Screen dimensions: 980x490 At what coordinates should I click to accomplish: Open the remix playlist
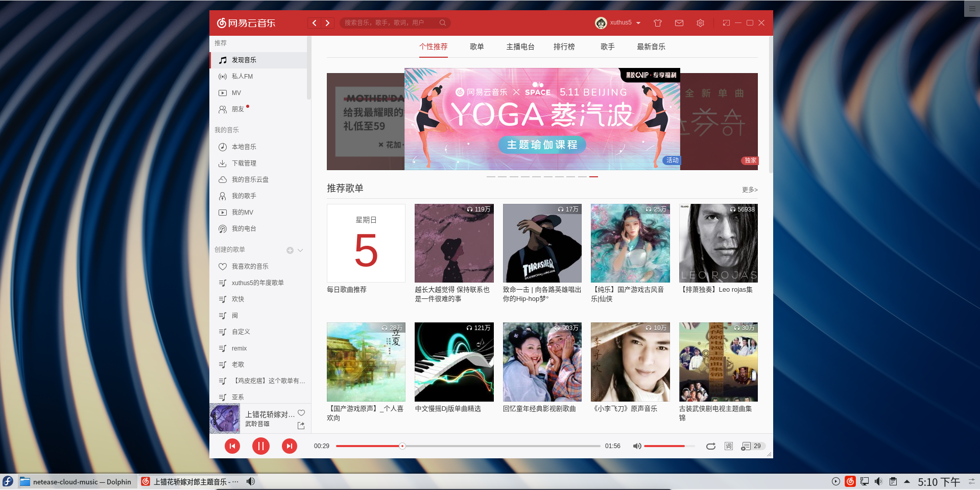pos(258,348)
